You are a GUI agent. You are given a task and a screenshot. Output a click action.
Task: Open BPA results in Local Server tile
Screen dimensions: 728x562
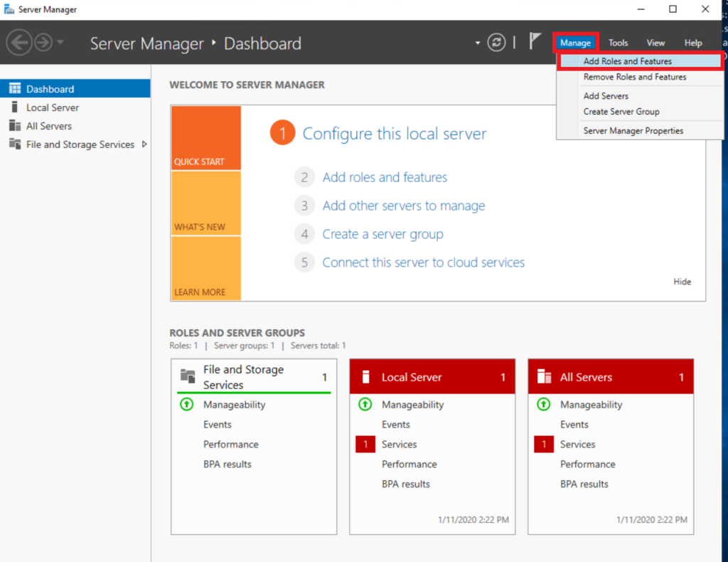click(406, 484)
